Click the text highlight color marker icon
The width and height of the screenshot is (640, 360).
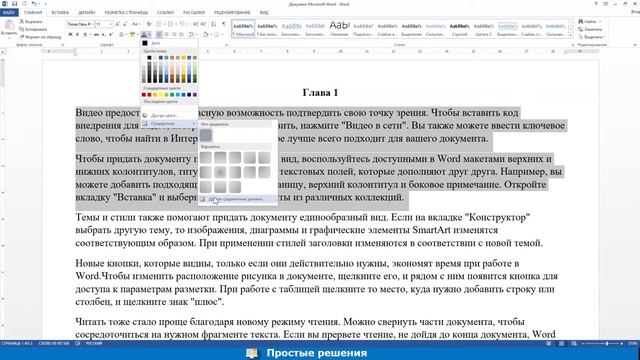click(132, 35)
